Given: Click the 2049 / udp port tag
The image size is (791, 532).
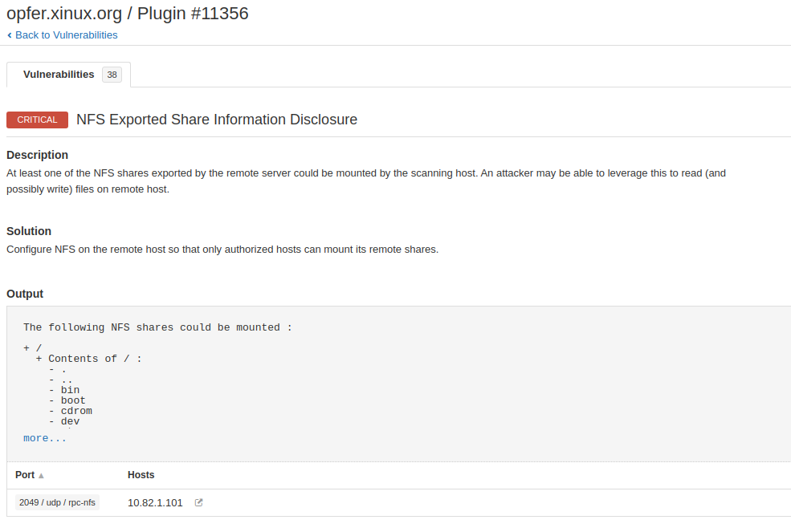Looking at the screenshot, I should click(x=40, y=503).
